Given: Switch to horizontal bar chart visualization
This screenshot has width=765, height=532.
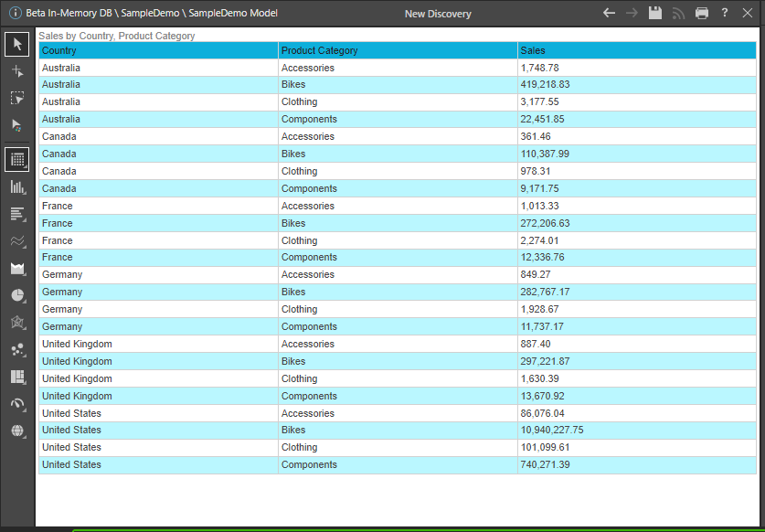Looking at the screenshot, I should click(x=16, y=214).
